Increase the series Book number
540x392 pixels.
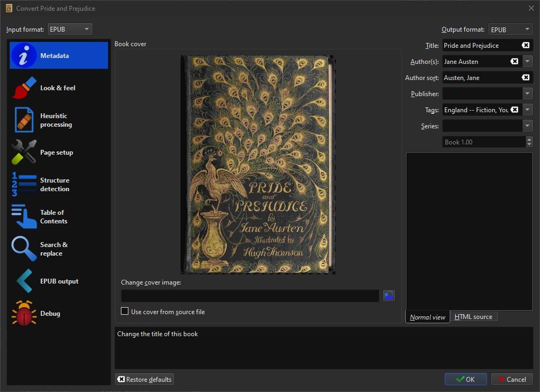pyautogui.click(x=529, y=140)
